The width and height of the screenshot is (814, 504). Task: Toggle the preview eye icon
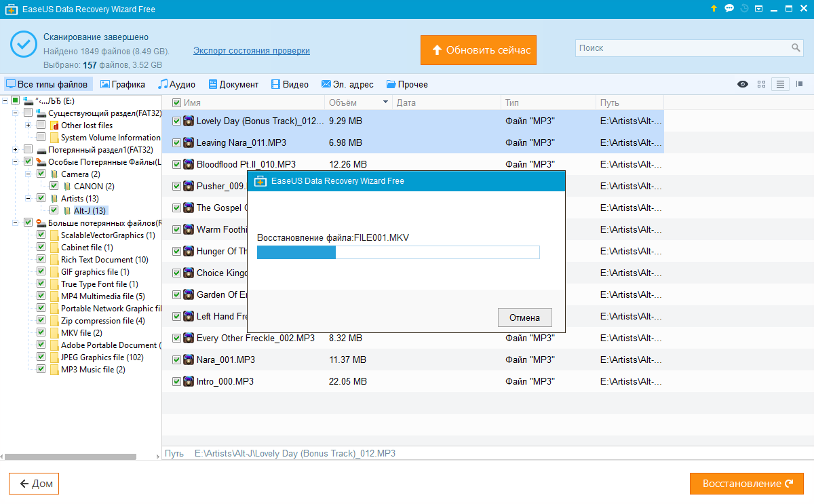[743, 84]
